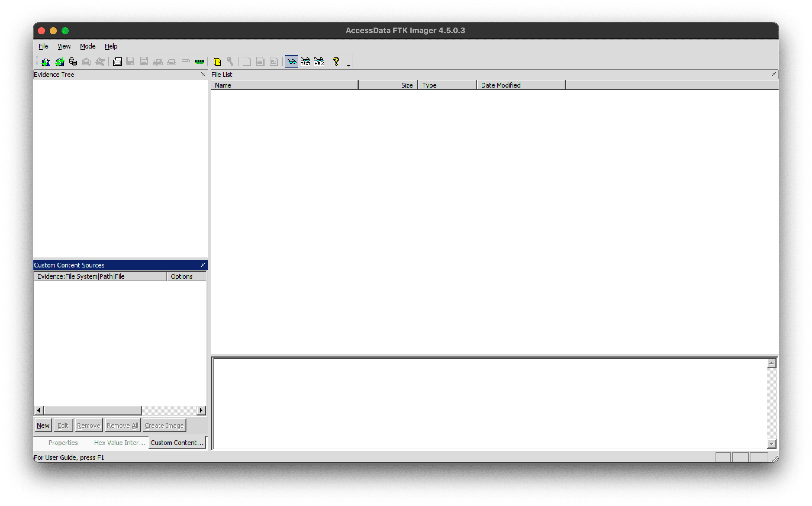The image size is (812, 506).
Task: Switch to the Hex Value Interpreter tab
Action: [x=120, y=443]
